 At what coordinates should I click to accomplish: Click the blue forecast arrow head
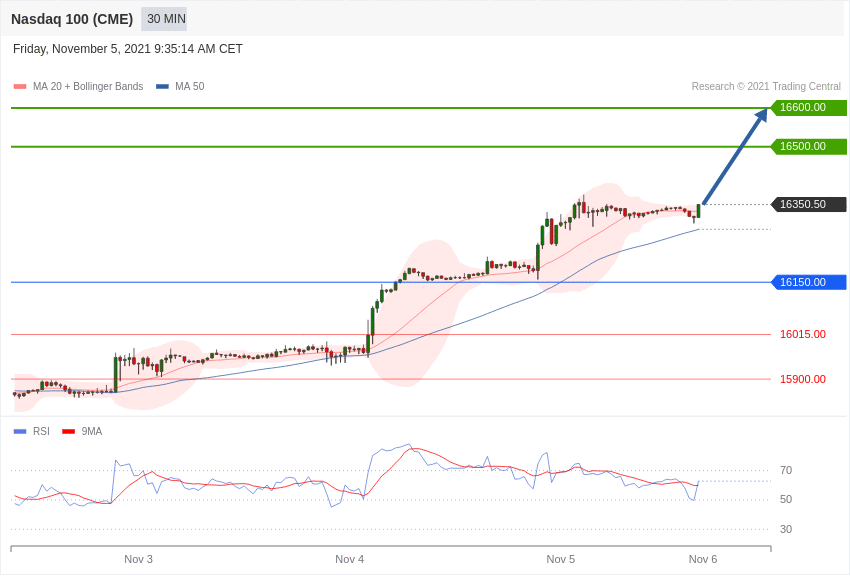coord(762,115)
